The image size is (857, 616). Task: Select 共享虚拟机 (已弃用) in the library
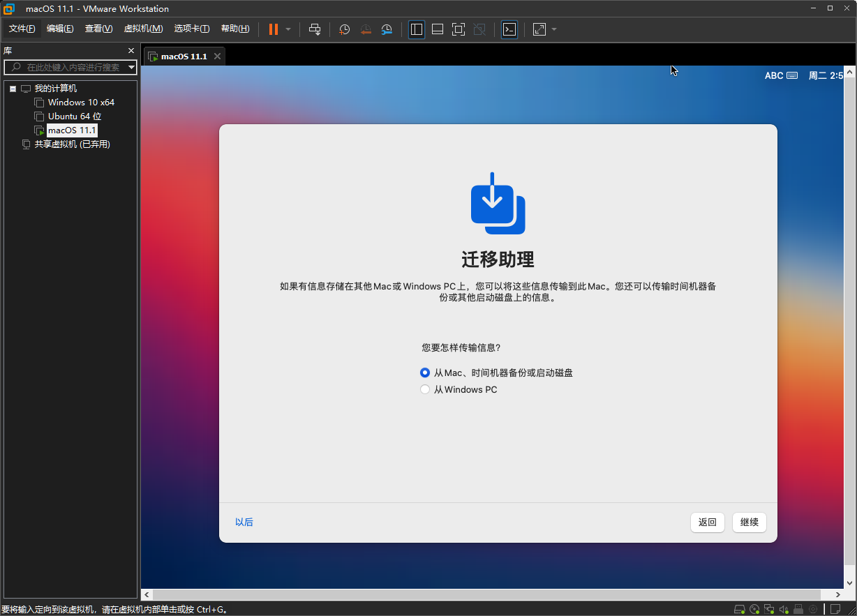[72, 144]
